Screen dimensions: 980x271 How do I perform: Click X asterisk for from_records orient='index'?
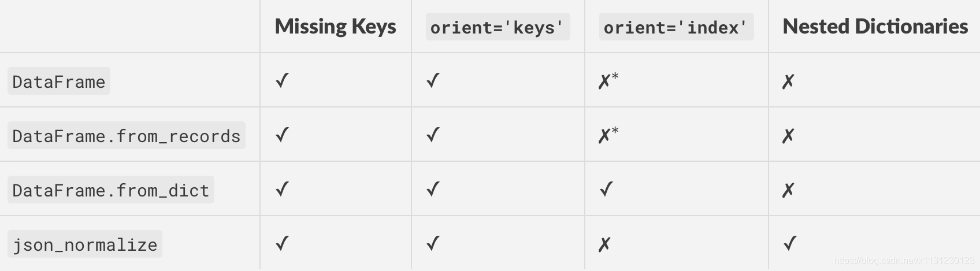click(608, 135)
